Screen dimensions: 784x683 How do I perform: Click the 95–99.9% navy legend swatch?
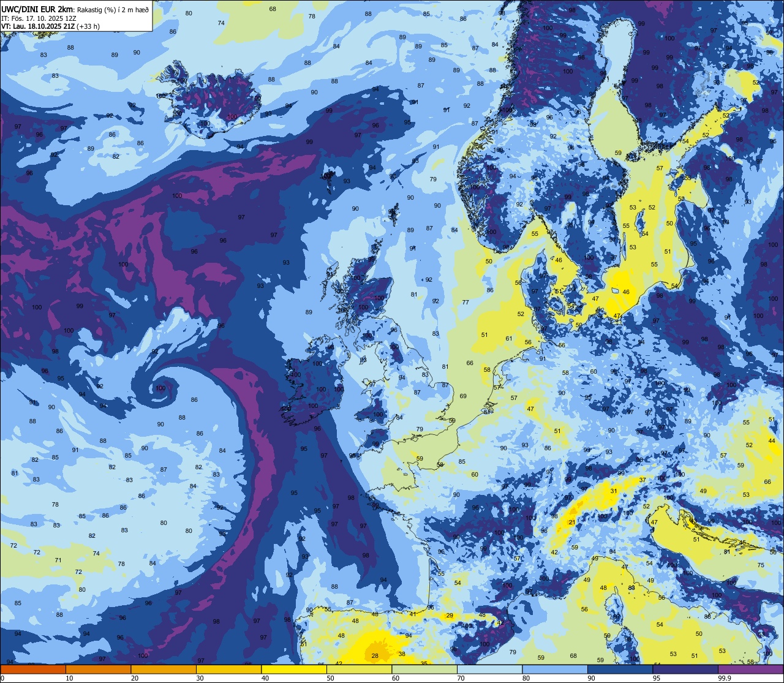tap(685, 669)
